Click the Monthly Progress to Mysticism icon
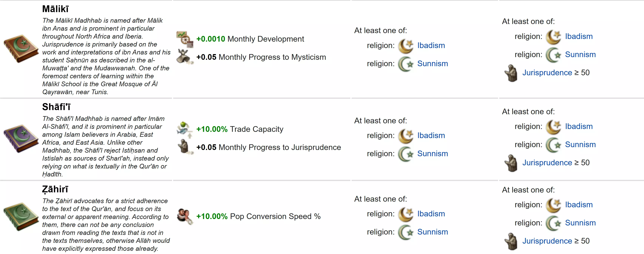 point(185,57)
